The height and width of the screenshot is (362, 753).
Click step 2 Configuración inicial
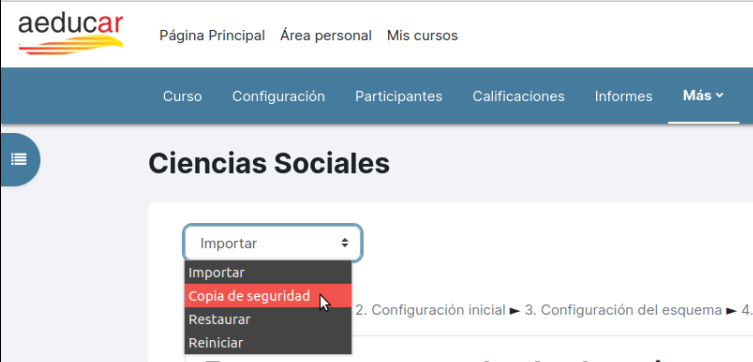pyautogui.click(x=430, y=310)
